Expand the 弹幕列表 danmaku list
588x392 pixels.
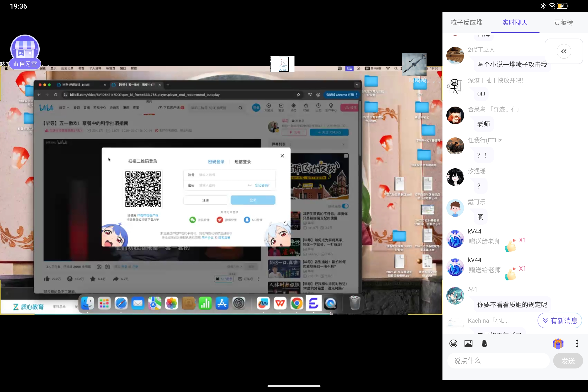pyautogui.click(x=343, y=144)
